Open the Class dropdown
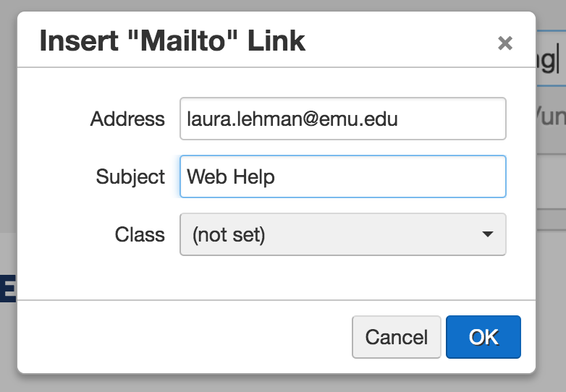This screenshot has height=392, width=566. pyautogui.click(x=342, y=234)
